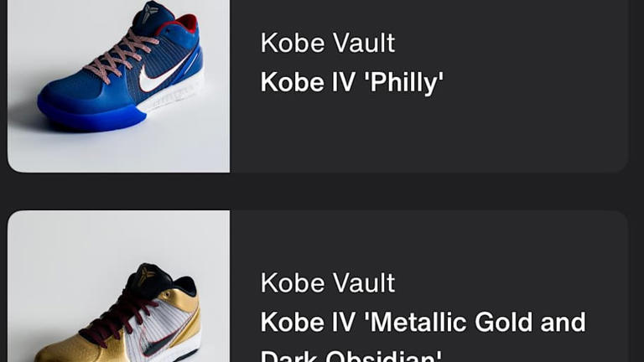
Task: Click the gold Kobe logo on the black tongue
Action: pyautogui.click(x=147, y=272)
